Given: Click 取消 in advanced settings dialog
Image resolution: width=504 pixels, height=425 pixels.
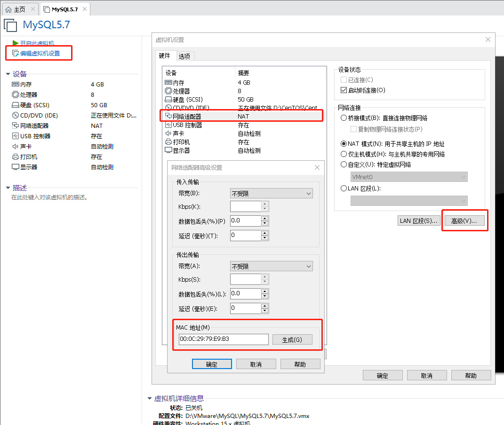Looking at the screenshot, I should [256, 364].
